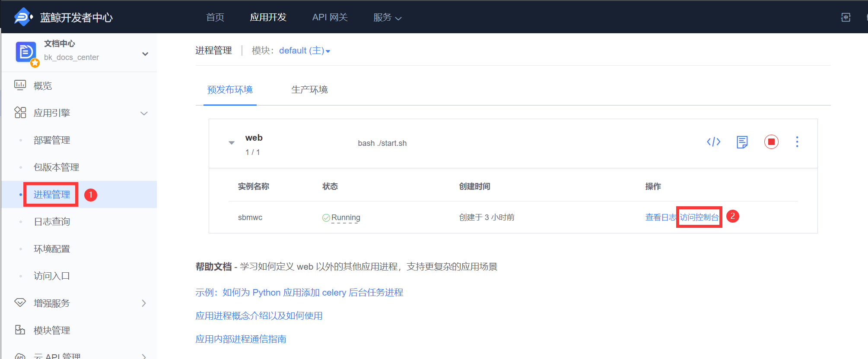Expand the 云 API 管理 arrow

pyautogui.click(x=144, y=356)
